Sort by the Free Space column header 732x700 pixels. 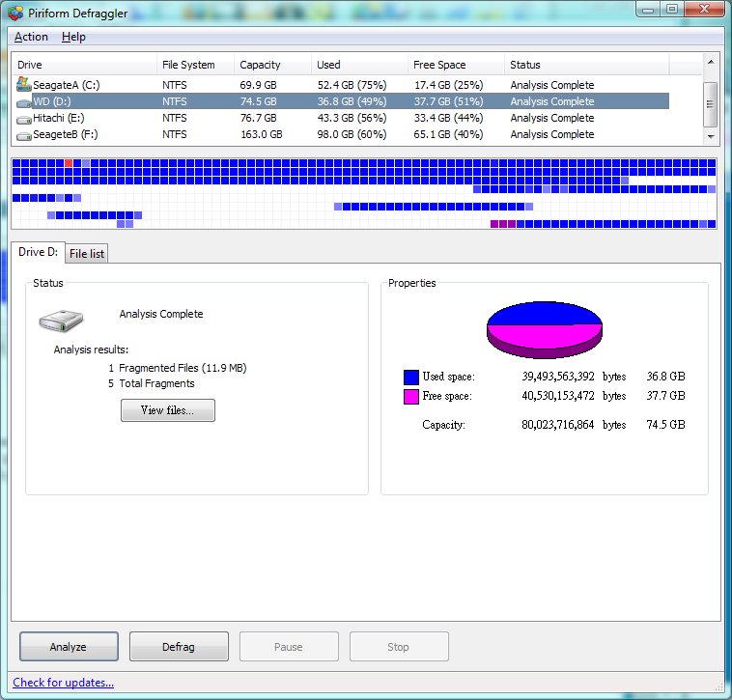[456, 65]
